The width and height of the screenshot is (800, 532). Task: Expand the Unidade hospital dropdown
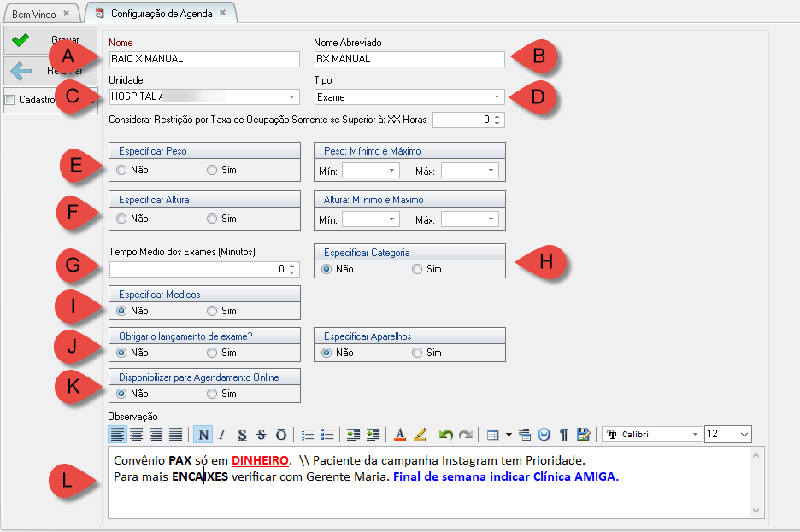pos(204,97)
